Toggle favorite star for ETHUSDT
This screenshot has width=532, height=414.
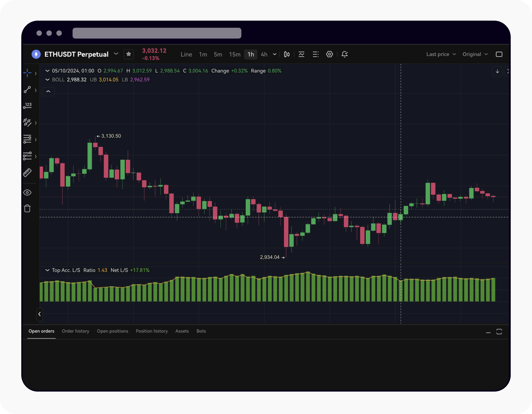(129, 54)
